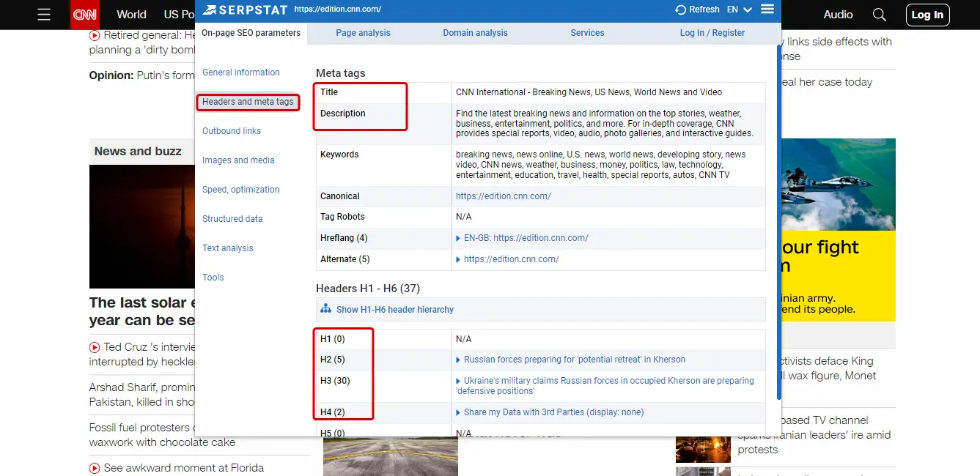Expand the H2 headers list
The height and width of the screenshot is (476, 980).
pyautogui.click(x=459, y=360)
